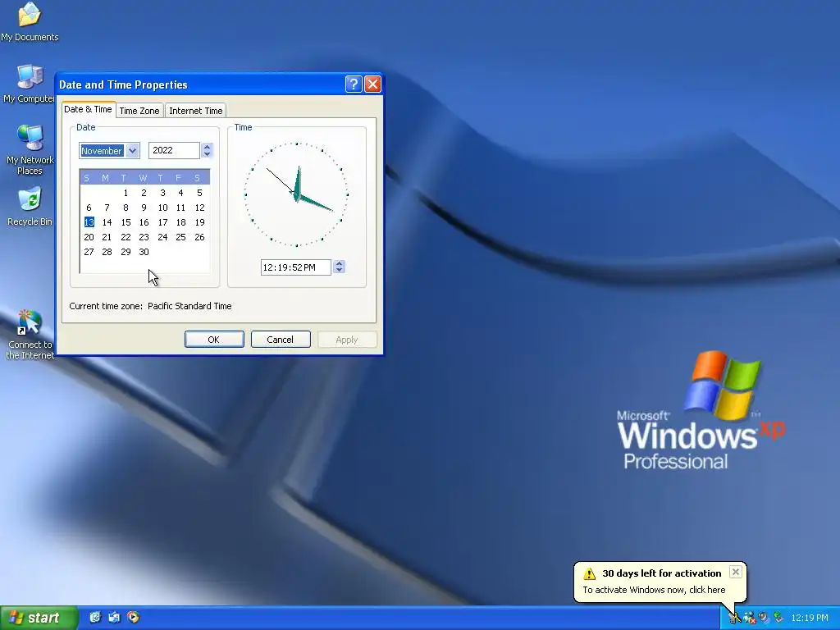840x630 pixels.
Task: Increase the year with the up arrow
Action: pyautogui.click(x=207, y=146)
